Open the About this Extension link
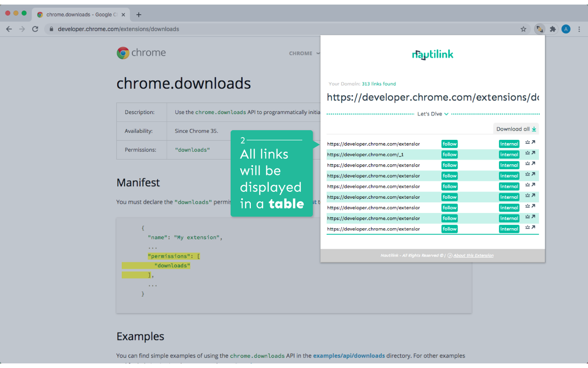Viewport: 588px width, 368px height. click(474, 255)
